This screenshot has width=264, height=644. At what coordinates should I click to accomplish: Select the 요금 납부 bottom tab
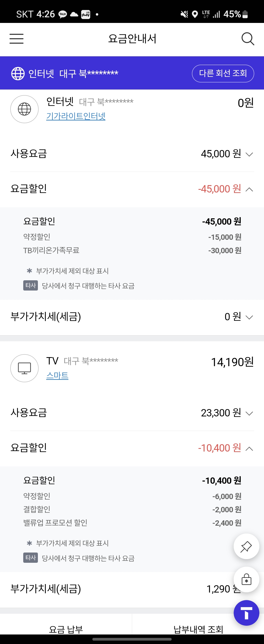pyautogui.click(x=66, y=629)
